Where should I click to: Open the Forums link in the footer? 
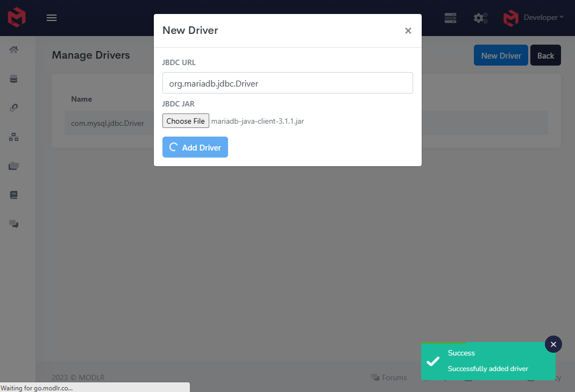[x=389, y=377]
